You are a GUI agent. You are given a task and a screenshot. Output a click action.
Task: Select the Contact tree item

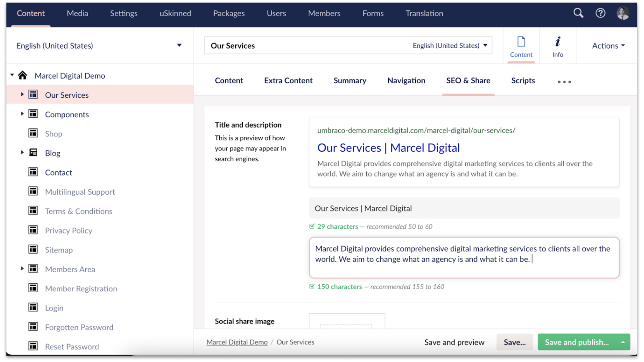58,172
